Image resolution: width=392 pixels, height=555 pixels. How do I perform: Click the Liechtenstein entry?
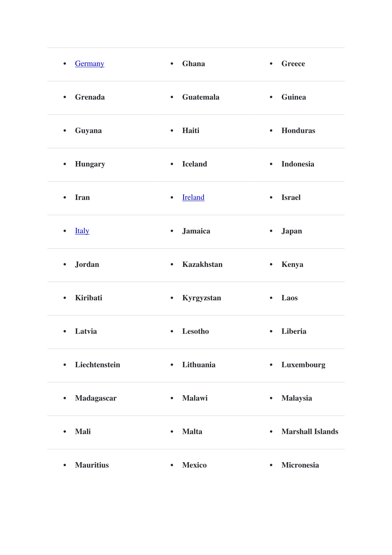[98, 365]
